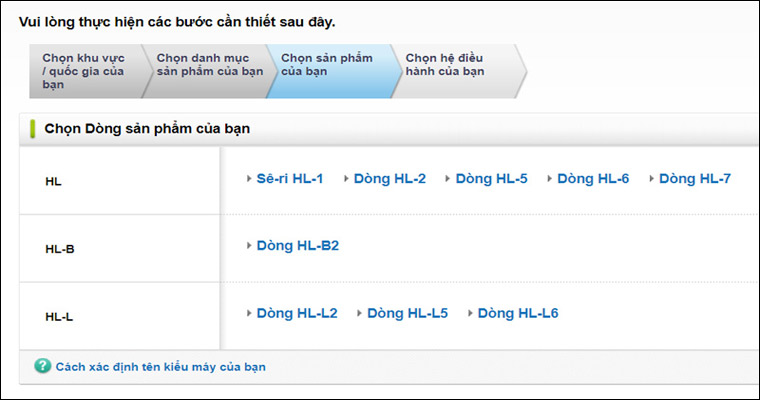Select the Dòng HL-5 link
The width and height of the screenshot is (760, 400).
[x=491, y=179]
